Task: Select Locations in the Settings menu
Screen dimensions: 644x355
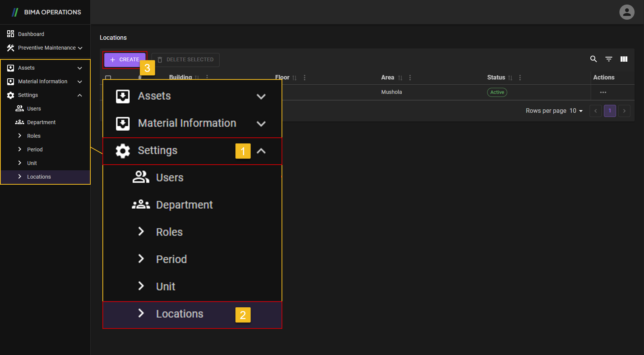Action: pyautogui.click(x=180, y=314)
